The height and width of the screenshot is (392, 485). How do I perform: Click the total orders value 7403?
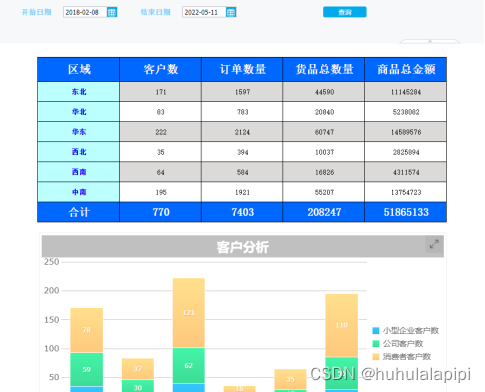[x=242, y=212]
